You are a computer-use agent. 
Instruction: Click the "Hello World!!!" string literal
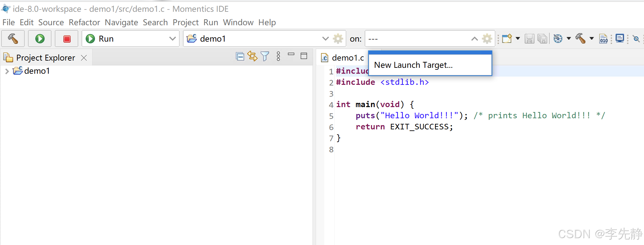(419, 116)
